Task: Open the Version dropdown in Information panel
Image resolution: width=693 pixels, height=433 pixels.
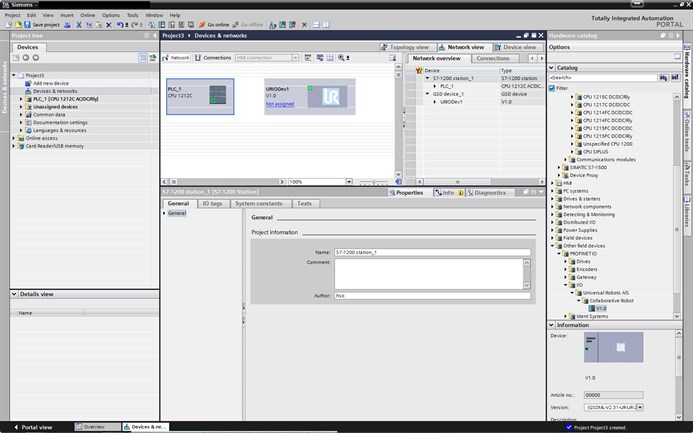Action: [640, 407]
